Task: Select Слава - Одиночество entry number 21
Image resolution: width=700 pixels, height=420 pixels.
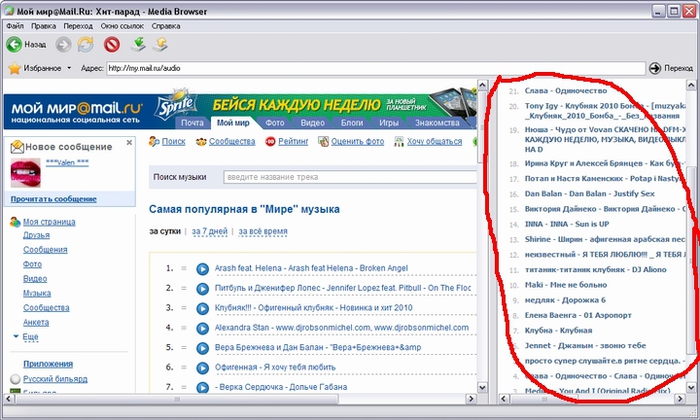Action: pos(566,91)
